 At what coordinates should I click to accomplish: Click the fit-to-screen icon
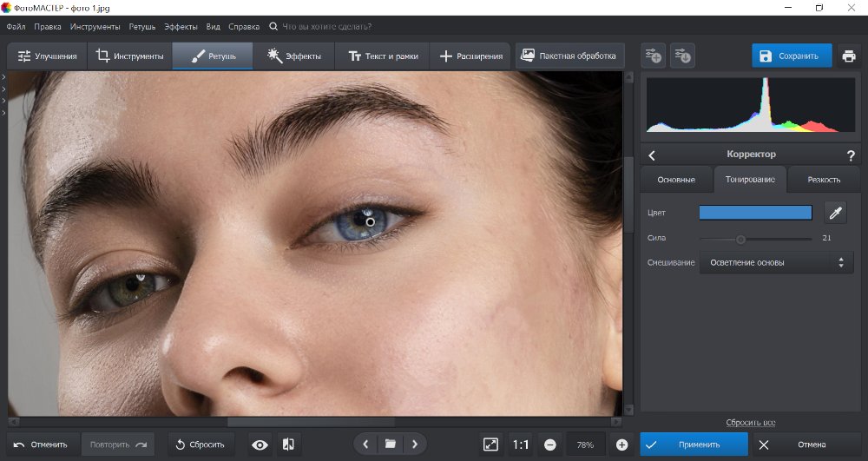click(x=491, y=445)
